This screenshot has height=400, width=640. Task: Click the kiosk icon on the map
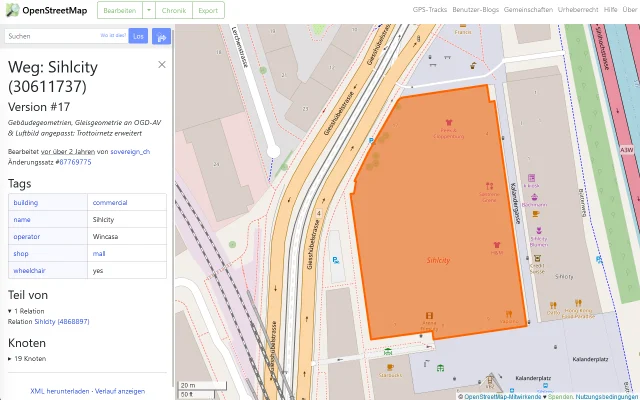tap(531, 178)
